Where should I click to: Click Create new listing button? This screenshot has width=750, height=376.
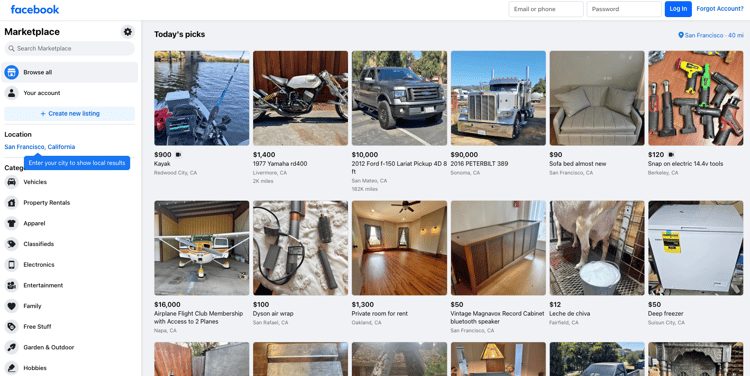pos(69,113)
